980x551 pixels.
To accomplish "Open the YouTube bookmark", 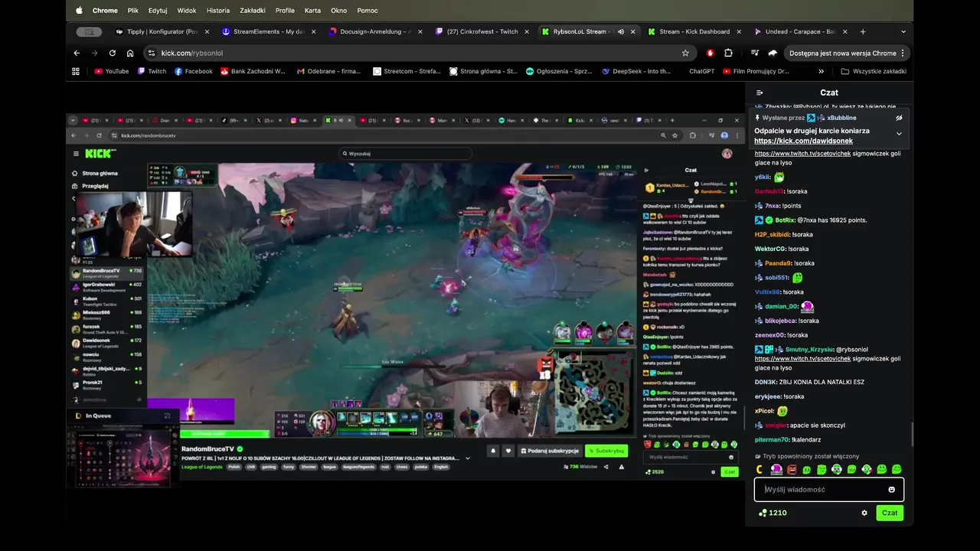I will 111,71.
